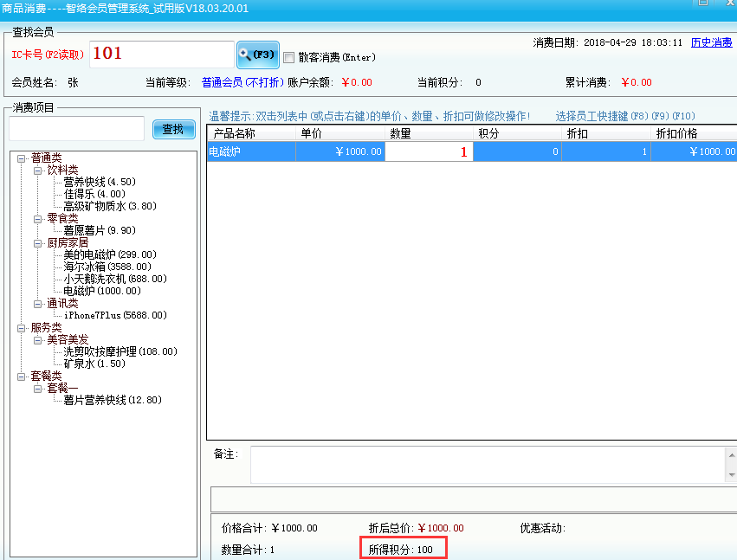Click the 账户余额 ￥0.00 value
This screenshot has height=560, width=737.
pos(357,83)
